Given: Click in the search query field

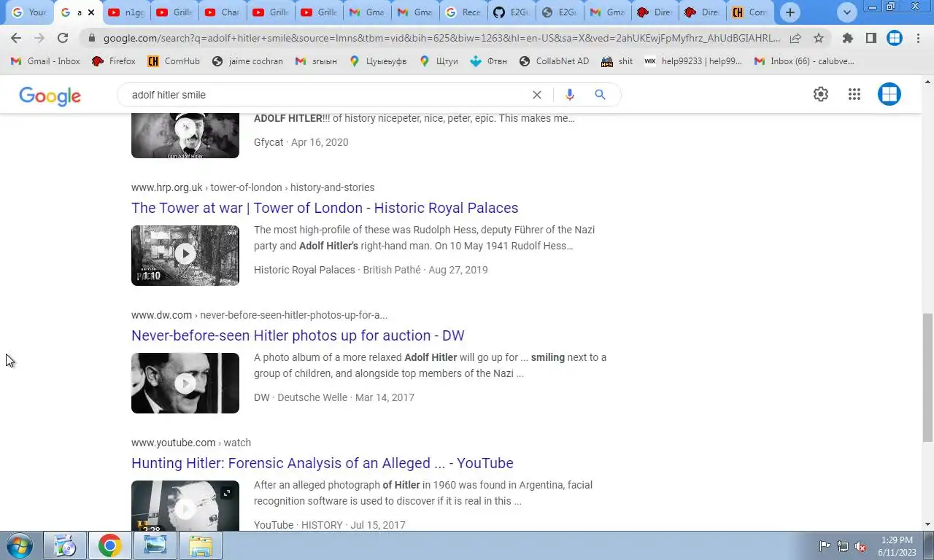Looking at the screenshot, I should [328, 95].
